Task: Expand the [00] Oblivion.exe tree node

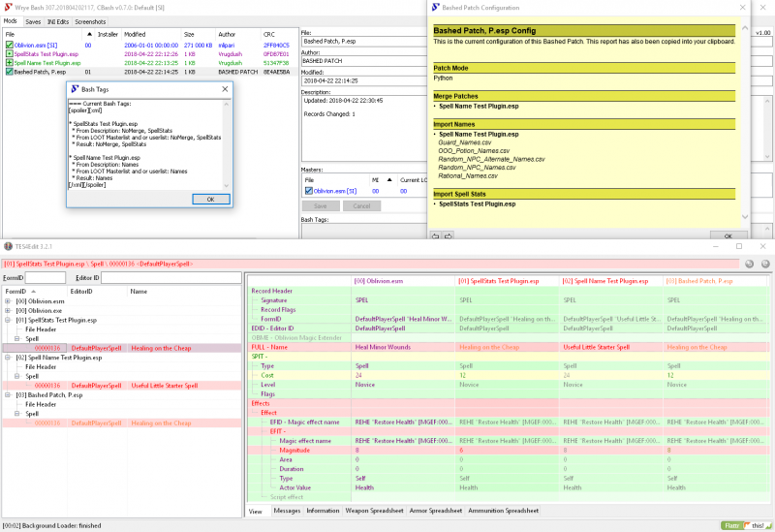Action: pos(8,310)
